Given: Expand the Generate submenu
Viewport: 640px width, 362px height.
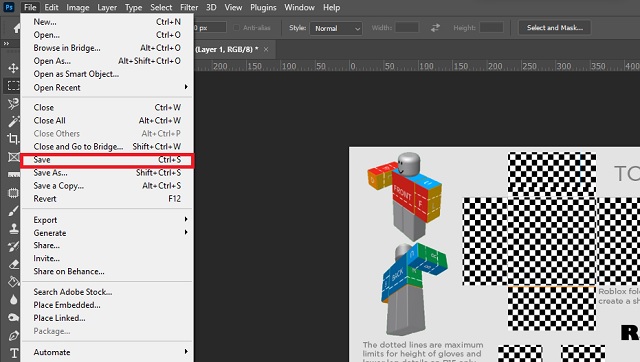Looking at the screenshot, I should pos(107,233).
